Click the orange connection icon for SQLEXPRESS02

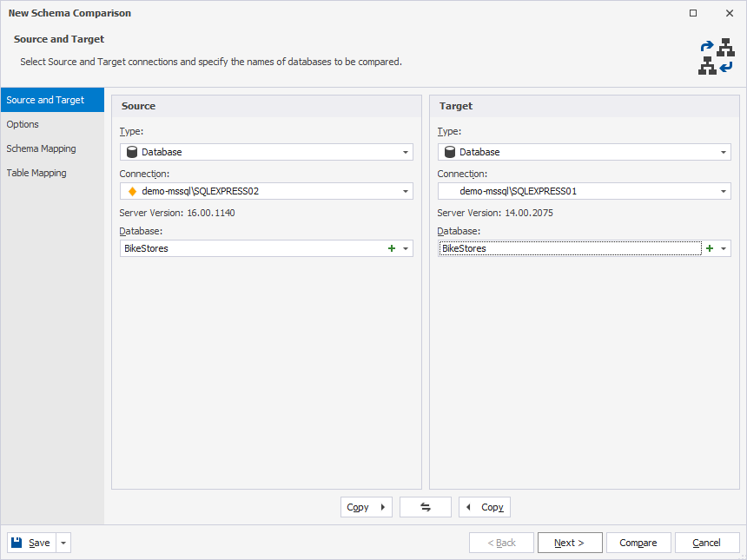[129, 191]
